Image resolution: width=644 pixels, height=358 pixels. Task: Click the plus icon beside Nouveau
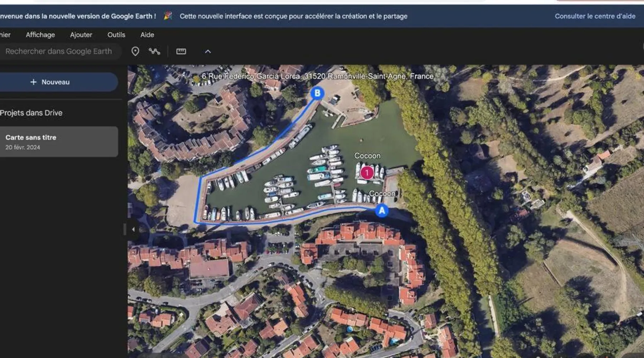[33, 82]
